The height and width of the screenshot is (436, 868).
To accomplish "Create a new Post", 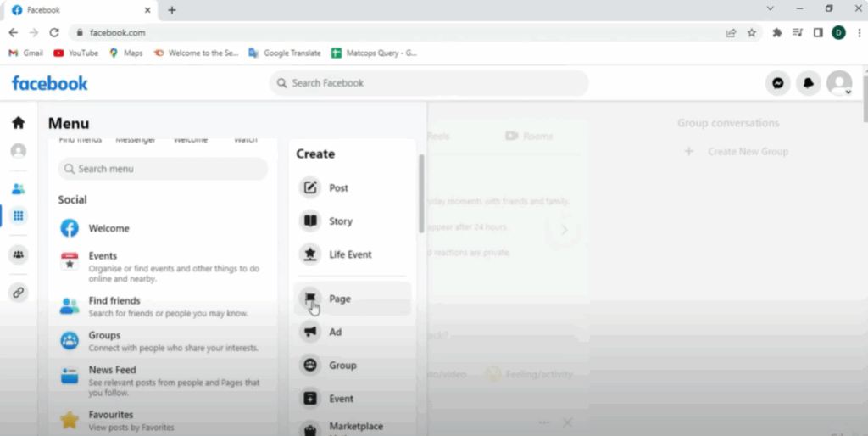I will pos(352,187).
